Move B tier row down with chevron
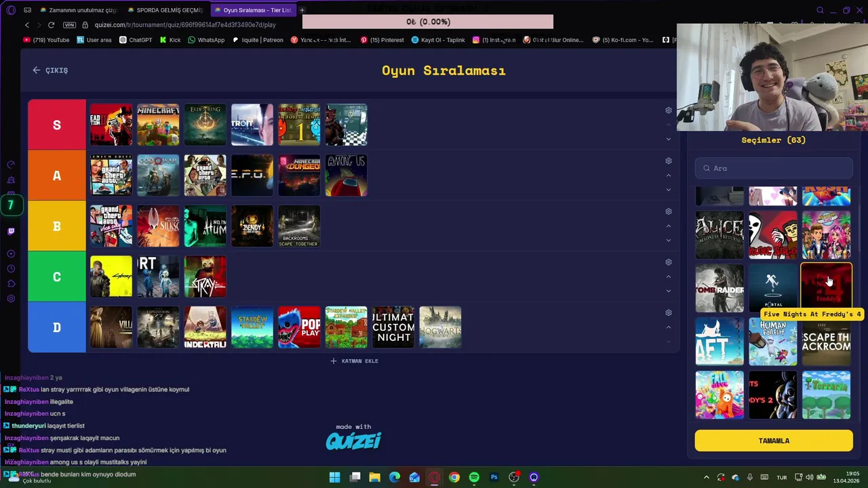Screen dimensions: 868x488 668,241
